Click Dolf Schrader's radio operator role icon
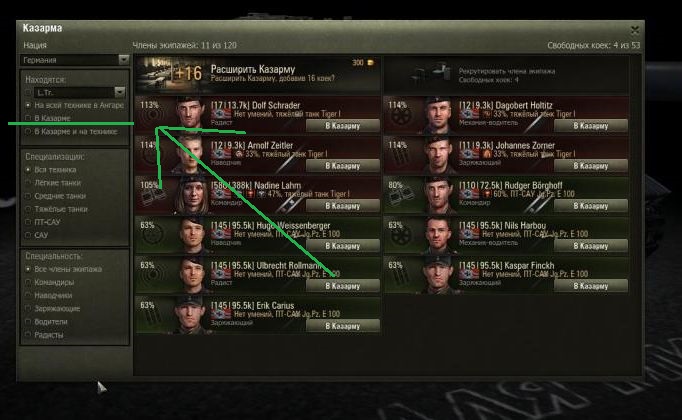Viewport: 682px width, 420px height. click(x=152, y=116)
